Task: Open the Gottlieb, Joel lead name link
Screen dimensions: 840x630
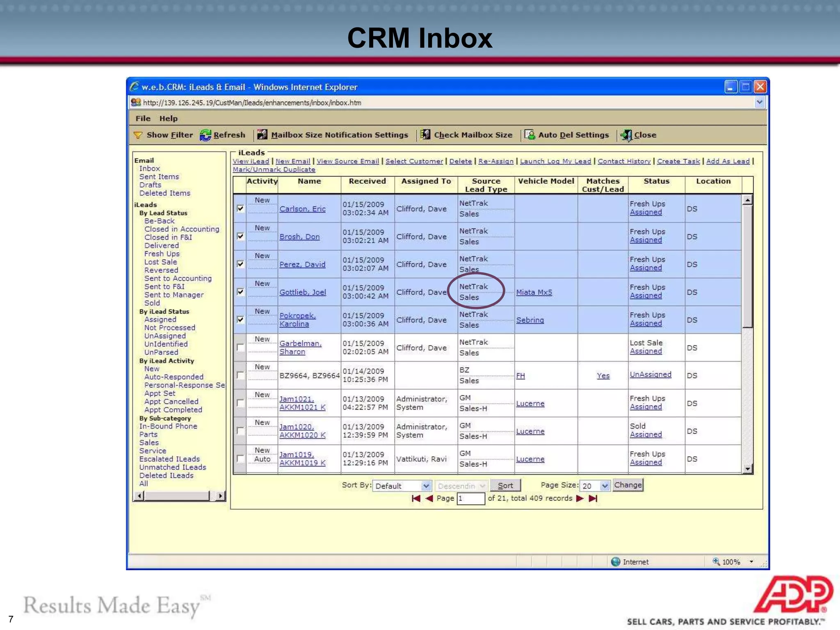Action: pos(303,292)
